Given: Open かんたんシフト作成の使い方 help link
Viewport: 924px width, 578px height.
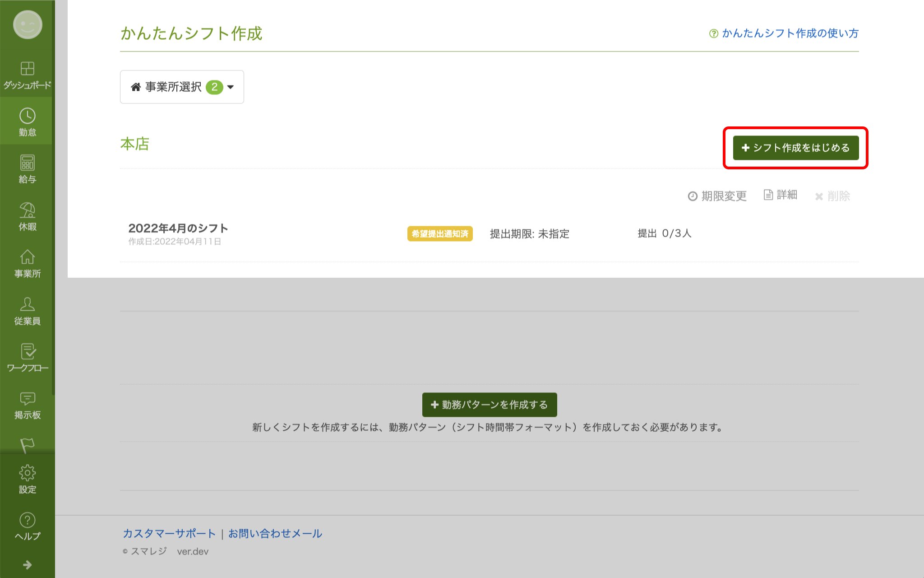Looking at the screenshot, I should coord(784,33).
